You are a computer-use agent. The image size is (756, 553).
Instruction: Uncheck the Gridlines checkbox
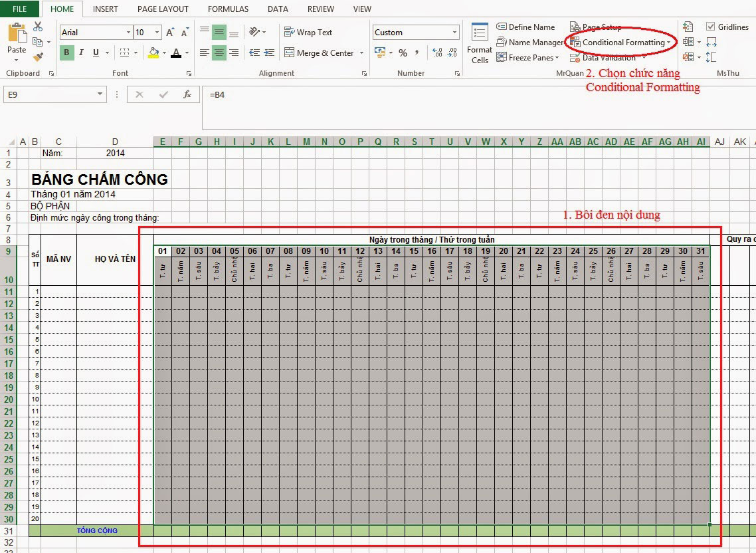click(711, 27)
